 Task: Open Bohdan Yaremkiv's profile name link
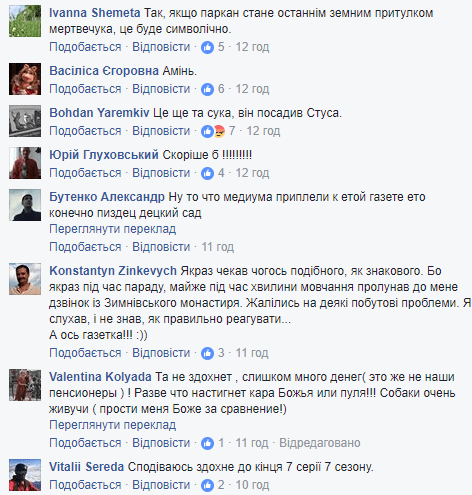coord(99,113)
